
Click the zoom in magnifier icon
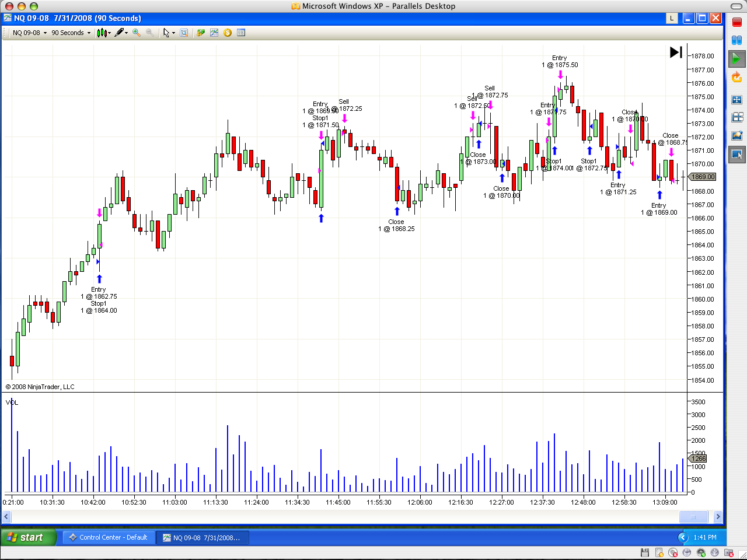pos(137,33)
